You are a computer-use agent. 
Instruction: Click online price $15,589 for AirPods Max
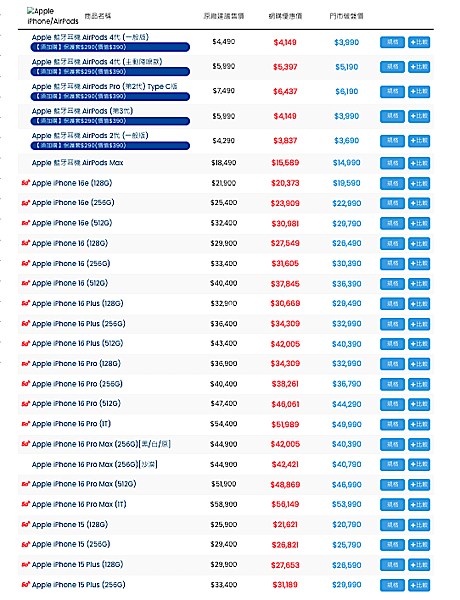pos(285,163)
